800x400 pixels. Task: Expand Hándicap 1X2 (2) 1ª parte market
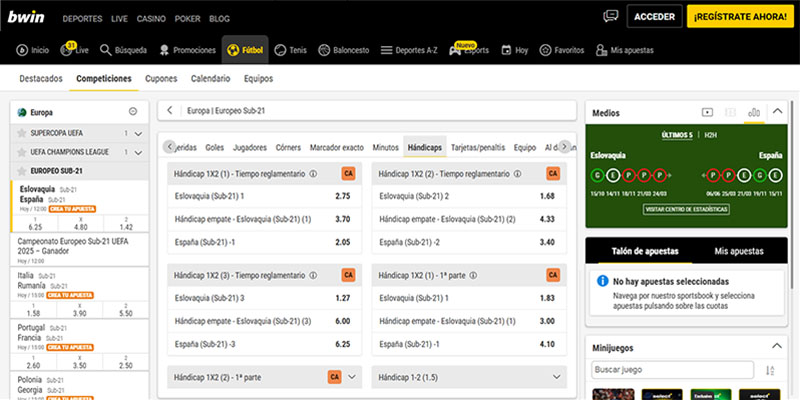[351, 377]
